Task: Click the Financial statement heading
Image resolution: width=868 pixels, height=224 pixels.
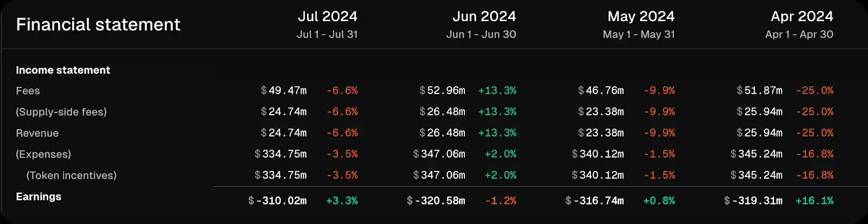Action: (98, 24)
